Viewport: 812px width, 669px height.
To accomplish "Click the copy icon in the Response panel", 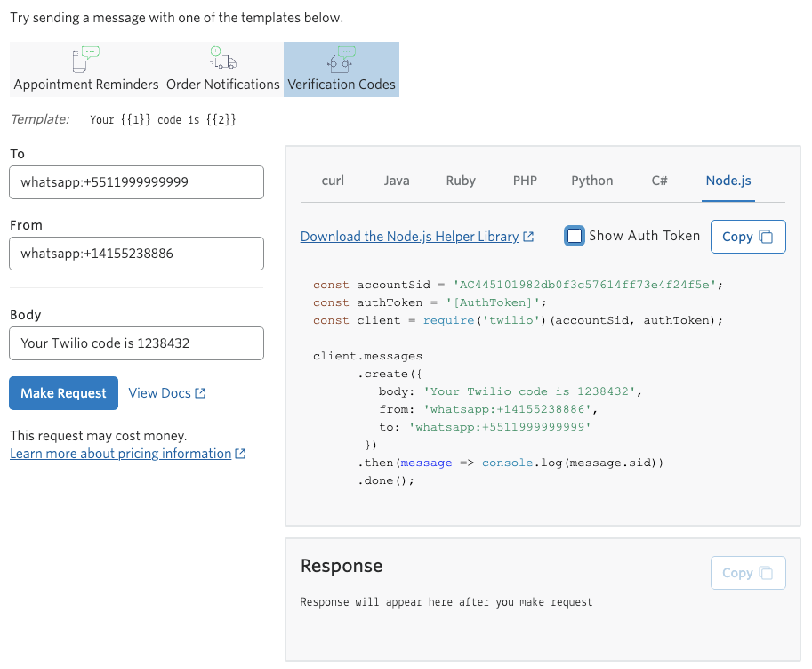I will (x=766, y=573).
